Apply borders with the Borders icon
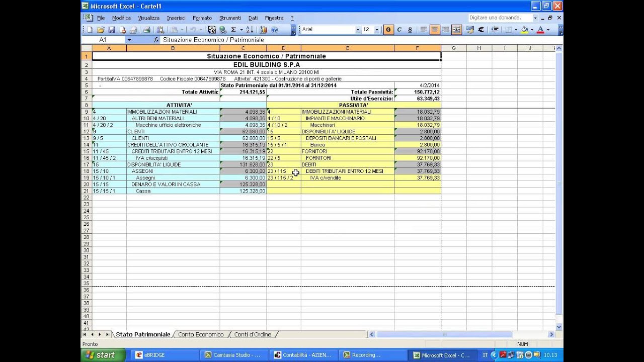 pyautogui.click(x=508, y=30)
